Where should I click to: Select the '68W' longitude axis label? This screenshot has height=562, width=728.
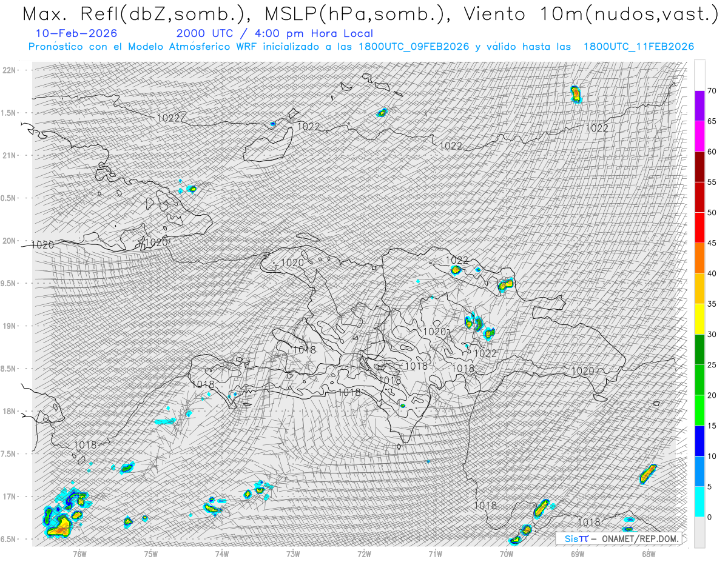(x=649, y=554)
